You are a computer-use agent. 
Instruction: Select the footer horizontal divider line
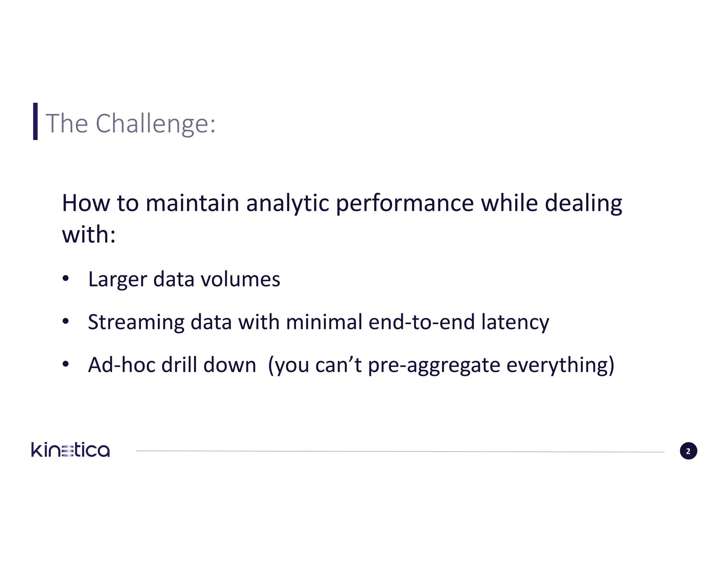[400, 452]
